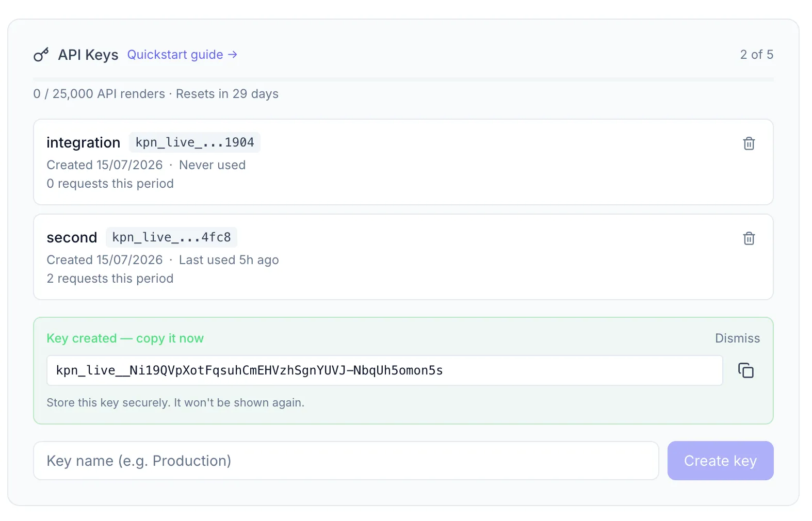Copy the newly created key
This screenshot has width=812, height=521.
[746, 370]
